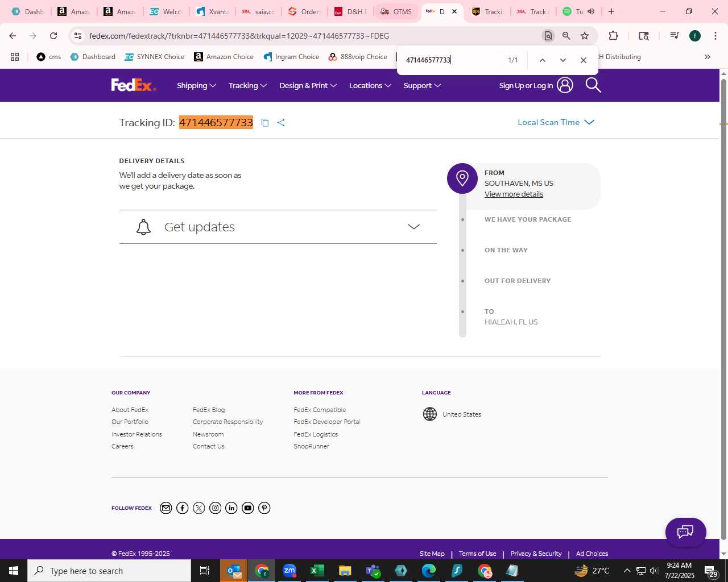Open Site Map footer link

[x=432, y=554]
